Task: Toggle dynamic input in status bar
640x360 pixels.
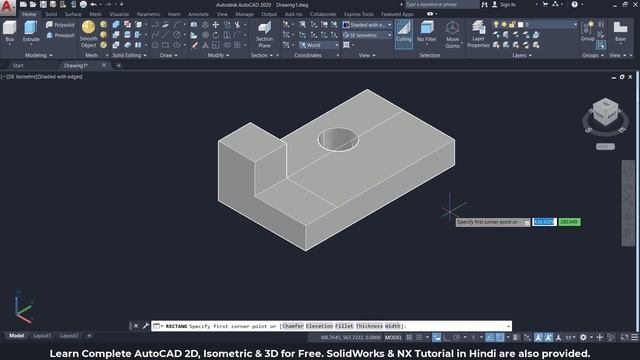Action: click(436, 337)
